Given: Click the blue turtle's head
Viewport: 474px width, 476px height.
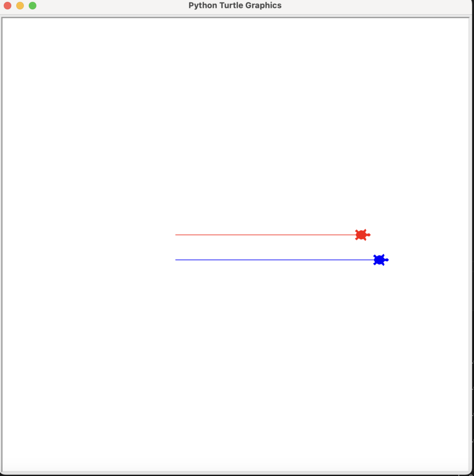Looking at the screenshot, I should (387, 260).
